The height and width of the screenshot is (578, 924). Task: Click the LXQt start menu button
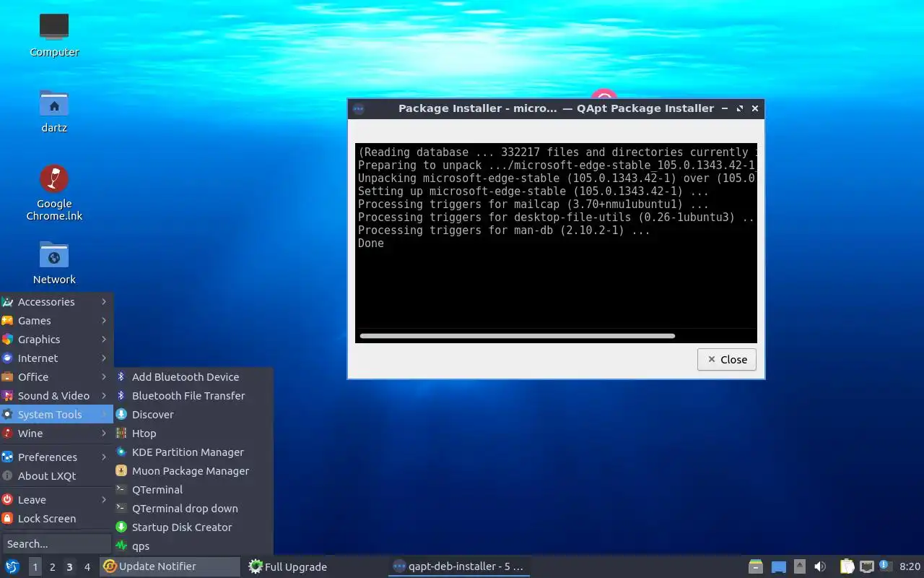(x=12, y=566)
